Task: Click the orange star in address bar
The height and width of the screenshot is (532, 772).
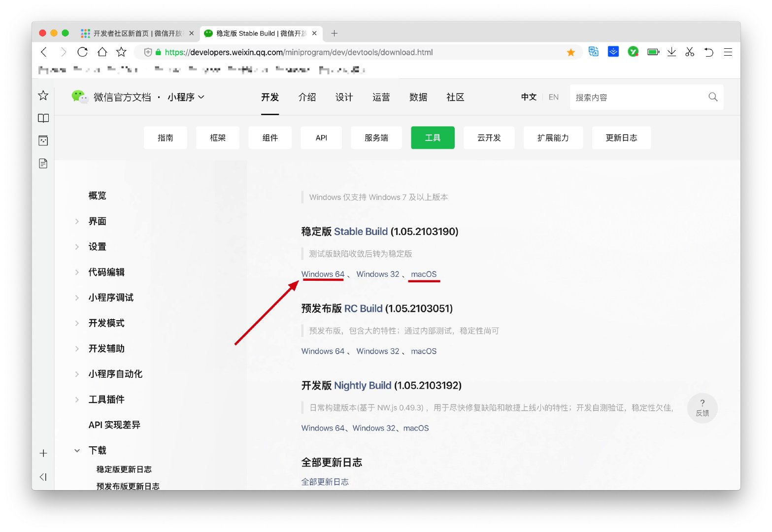Action: tap(571, 52)
